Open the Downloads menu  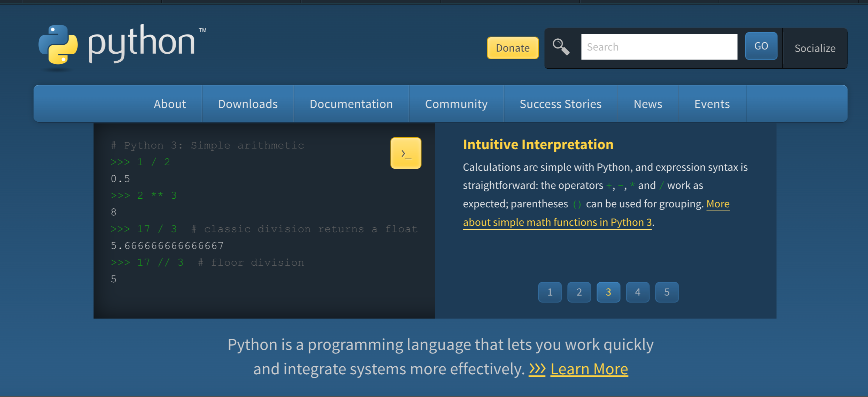[x=248, y=104]
